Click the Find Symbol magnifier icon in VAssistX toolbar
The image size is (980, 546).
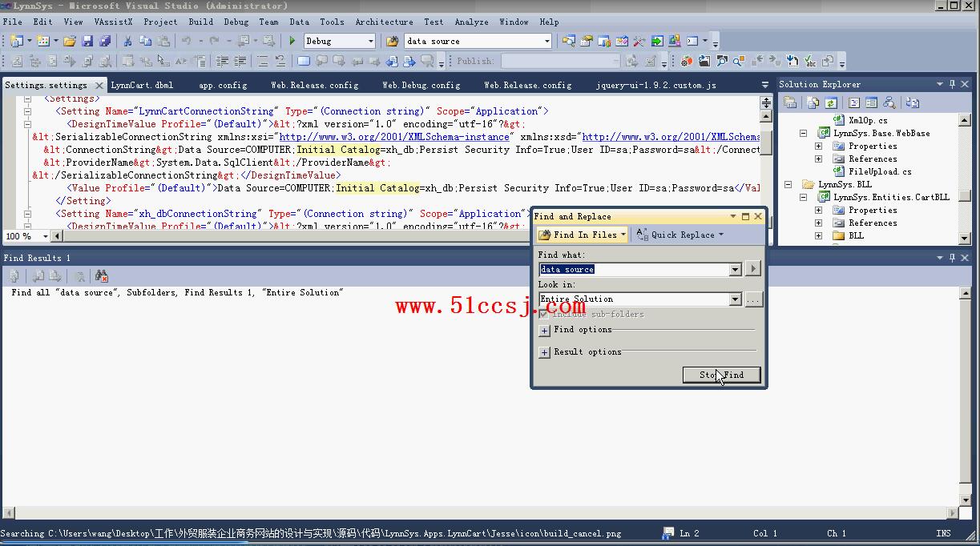click(x=722, y=61)
